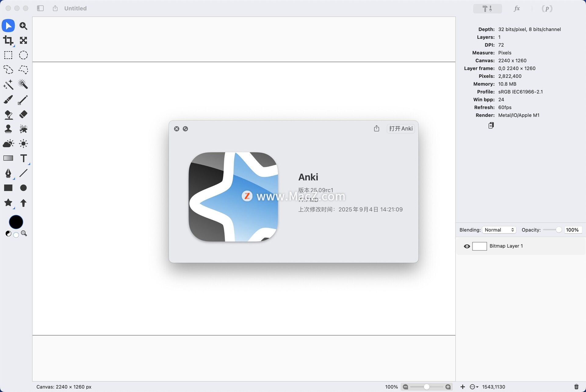Switch to the (p) tab
Image resolution: width=586 pixels, height=392 pixels.
coord(547,9)
